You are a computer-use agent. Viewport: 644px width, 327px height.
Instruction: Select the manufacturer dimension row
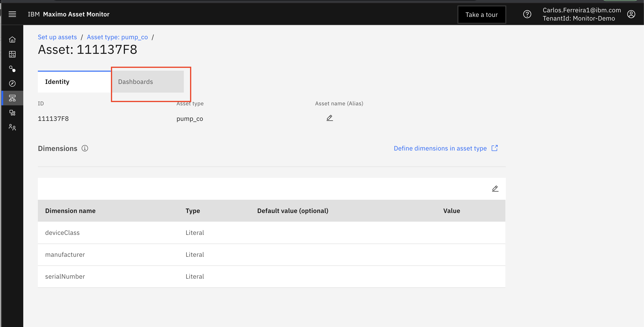[x=272, y=255]
